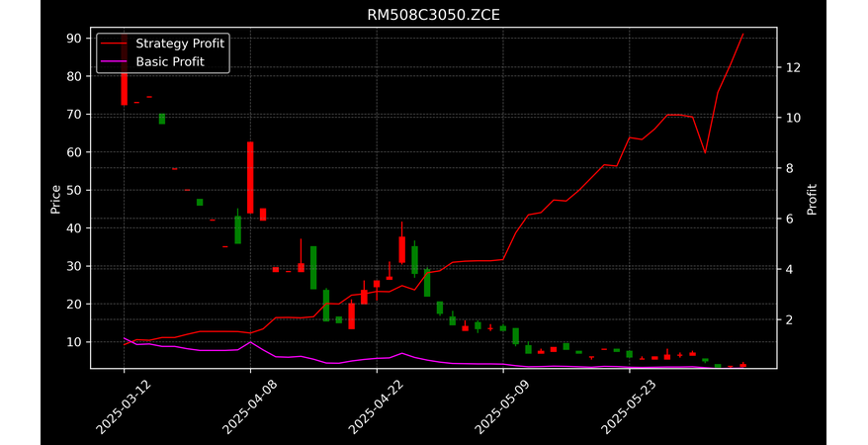
Task: Click the chart title RM508C3050.ZCE
Action: (433, 15)
